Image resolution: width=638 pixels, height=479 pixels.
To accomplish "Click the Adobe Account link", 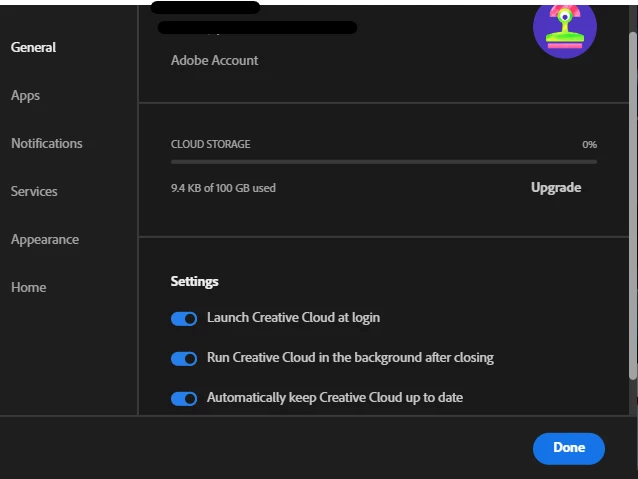I will coord(214,60).
